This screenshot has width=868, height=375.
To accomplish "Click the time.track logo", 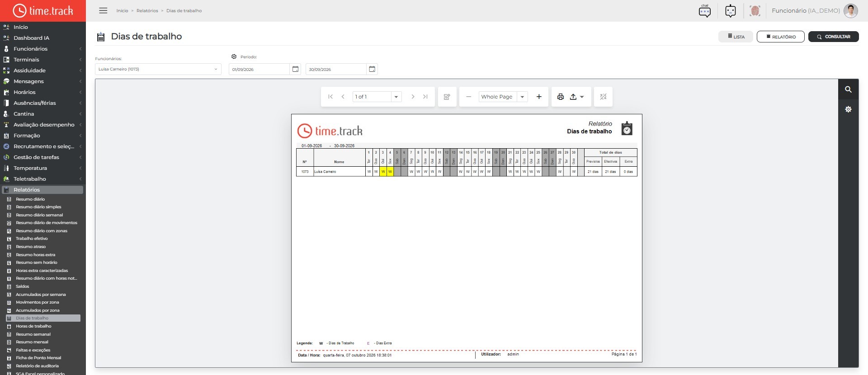I will [x=43, y=10].
